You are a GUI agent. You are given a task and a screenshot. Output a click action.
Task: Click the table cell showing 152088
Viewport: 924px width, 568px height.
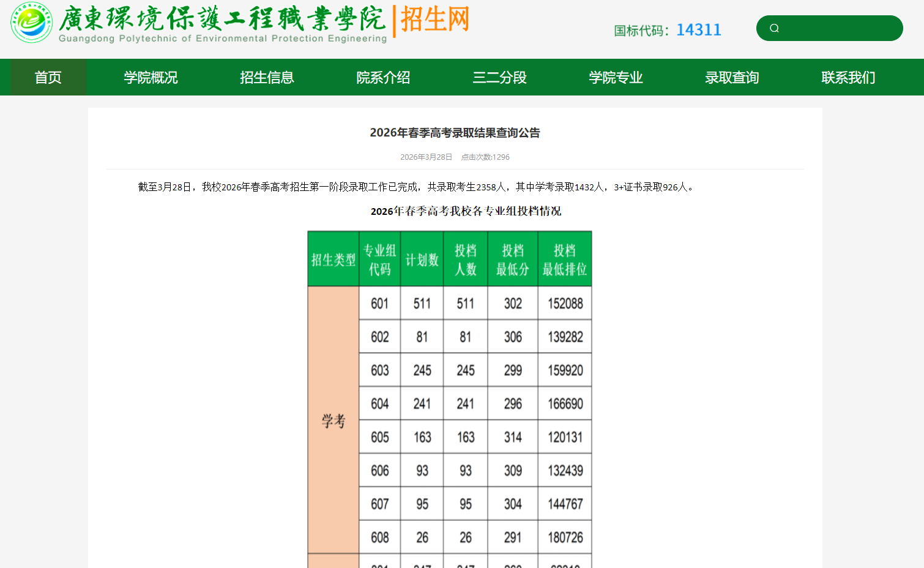[x=564, y=303]
